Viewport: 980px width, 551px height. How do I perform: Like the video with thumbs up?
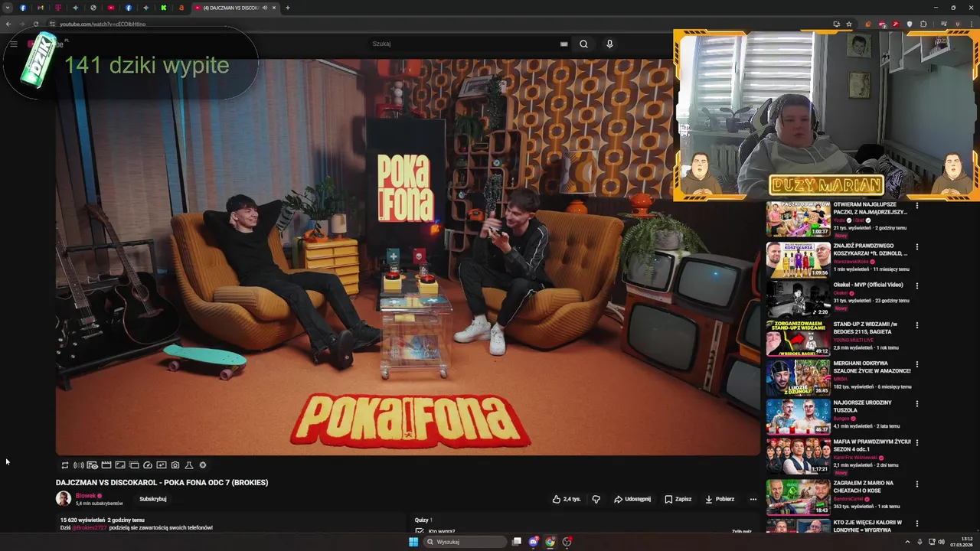click(567, 499)
